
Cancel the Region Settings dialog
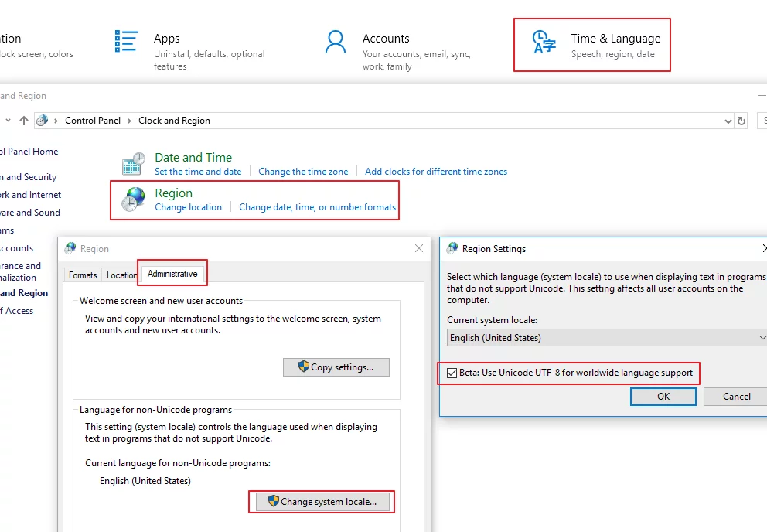(736, 397)
